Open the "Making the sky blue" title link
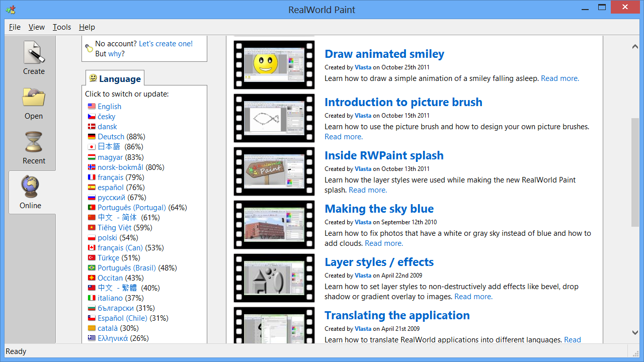The width and height of the screenshot is (644, 362). (x=379, y=209)
